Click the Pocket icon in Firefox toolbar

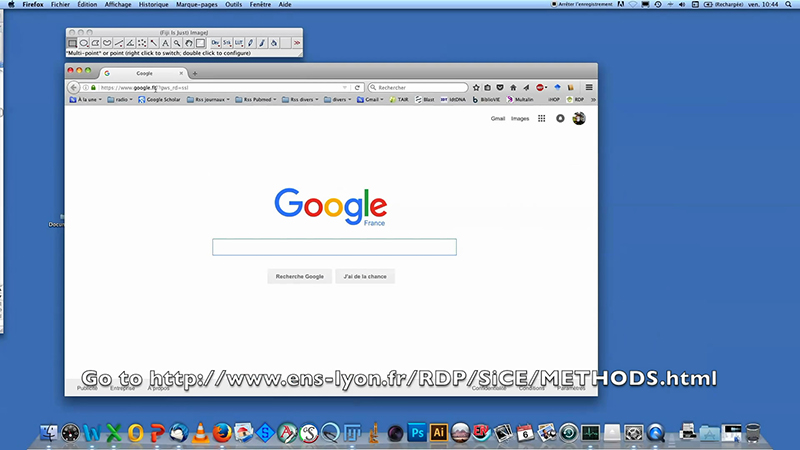[500, 88]
